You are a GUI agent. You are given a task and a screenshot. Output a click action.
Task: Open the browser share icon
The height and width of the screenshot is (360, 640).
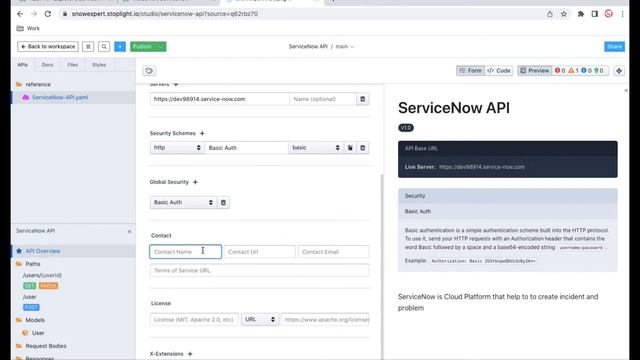pos(550,14)
